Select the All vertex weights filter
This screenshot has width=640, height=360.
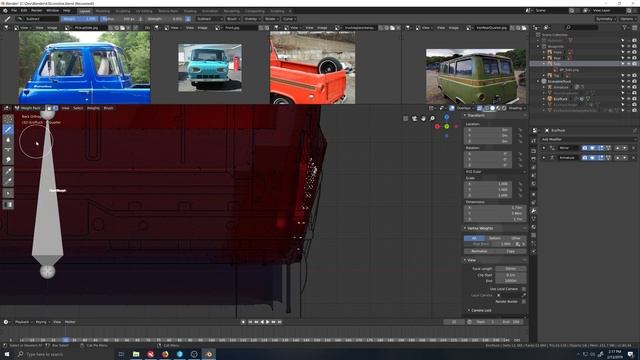click(474, 238)
